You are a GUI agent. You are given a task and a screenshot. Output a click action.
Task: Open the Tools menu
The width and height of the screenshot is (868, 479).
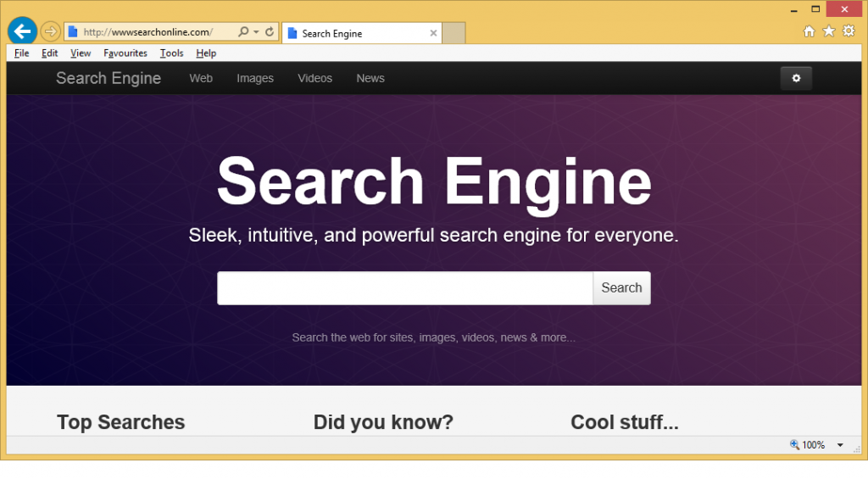coord(171,53)
